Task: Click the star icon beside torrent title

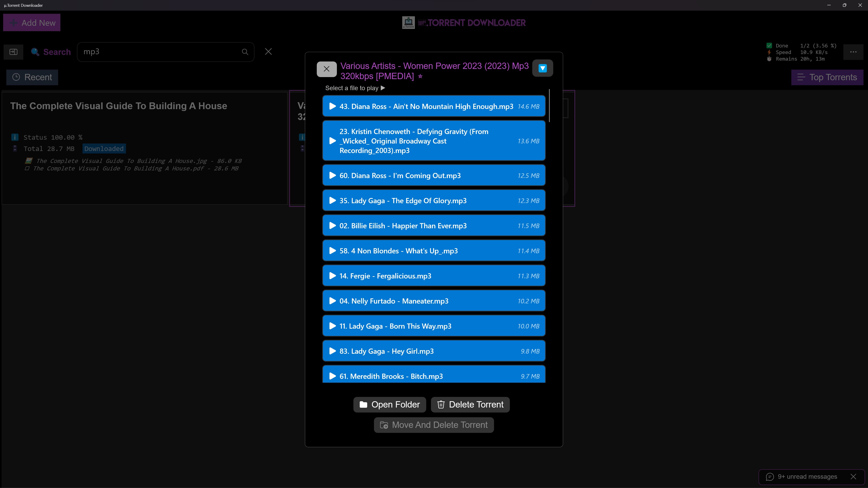Action: pyautogui.click(x=420, y=76)
